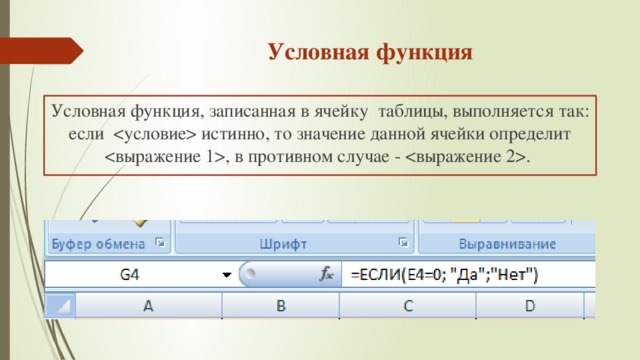The height and width of the screenshot is (360, 640).
Task: Open the Name Box dropdown arrow
Action: 227,275
